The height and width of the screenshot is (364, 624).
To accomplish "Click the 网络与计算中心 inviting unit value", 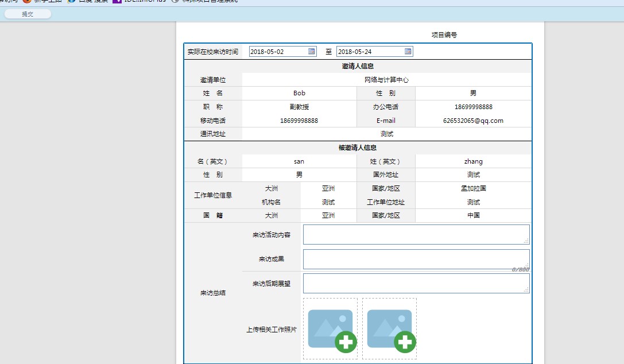I will (386, 80).
